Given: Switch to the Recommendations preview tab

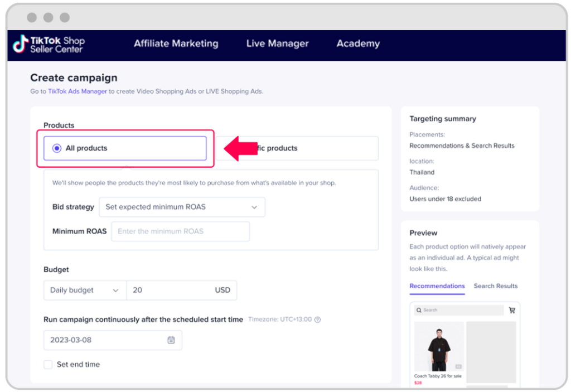Looking at the screenshot, I should 437,286.
